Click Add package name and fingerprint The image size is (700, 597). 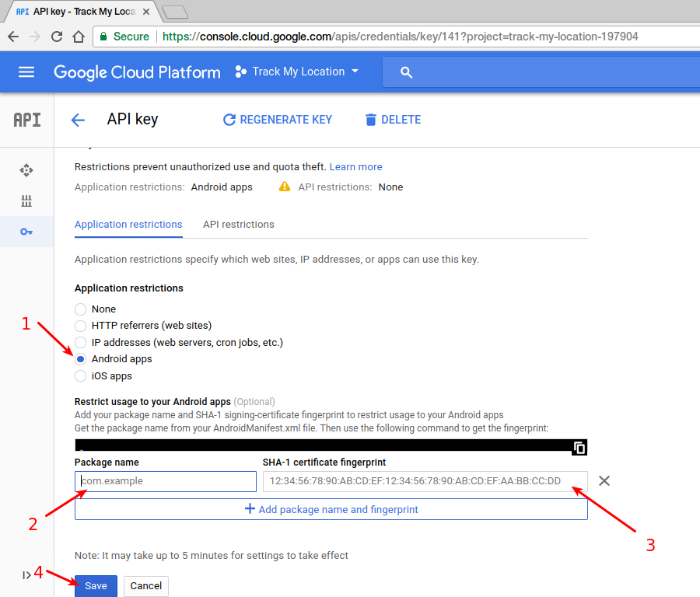click(x=331, y=509)
